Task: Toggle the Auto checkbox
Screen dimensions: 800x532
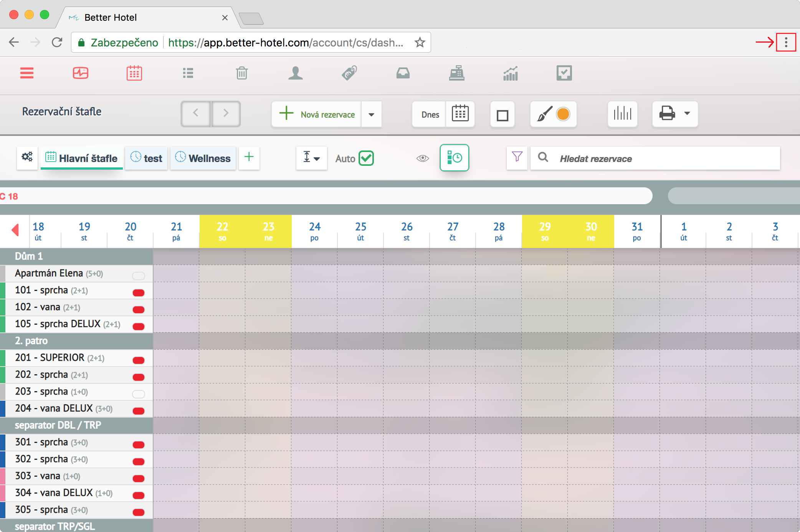Action: pos(366,158)
